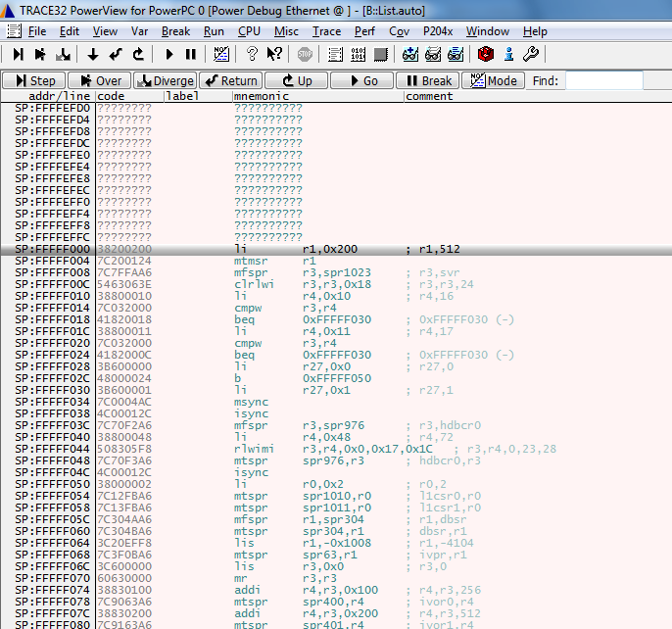Open the Window menu
The image size is (672, 629).
pyautogui.click(x=488, y=31)
